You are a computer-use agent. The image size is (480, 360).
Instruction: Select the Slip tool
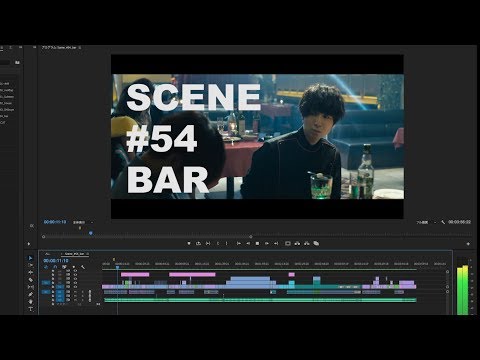click(30, 287)
